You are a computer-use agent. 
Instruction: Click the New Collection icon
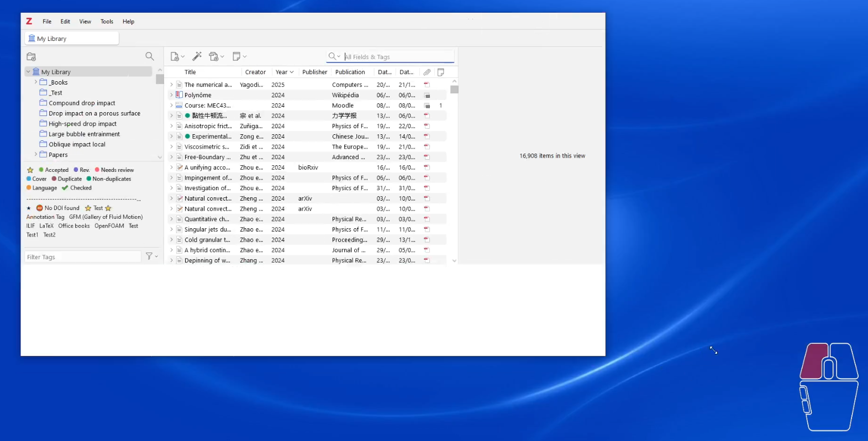31,56
